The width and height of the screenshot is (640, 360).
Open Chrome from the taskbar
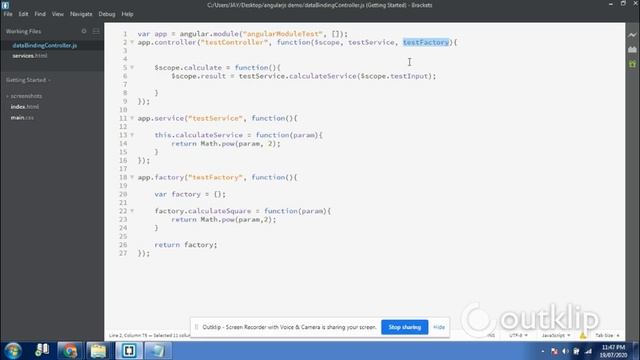[69, 351]
